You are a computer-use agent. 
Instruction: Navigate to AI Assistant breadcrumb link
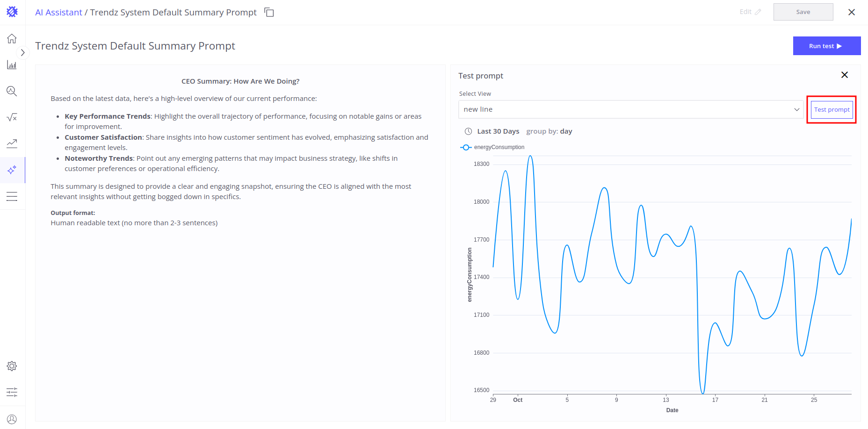click(x=58, y=13)
